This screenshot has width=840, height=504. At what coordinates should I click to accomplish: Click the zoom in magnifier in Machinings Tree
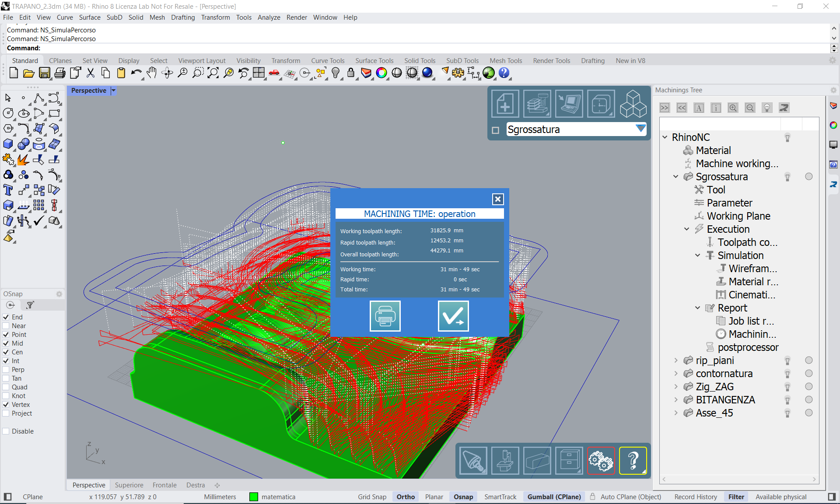click(733, 108)
